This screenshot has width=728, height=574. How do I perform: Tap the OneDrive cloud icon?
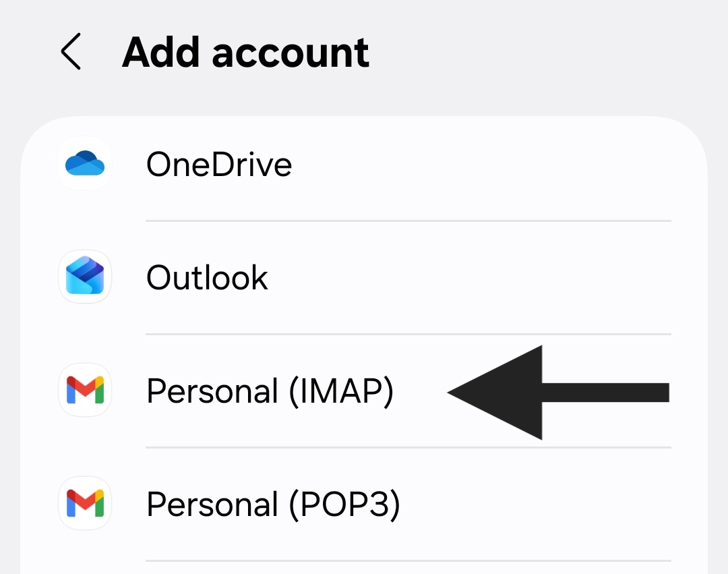[x=85, y=164]
